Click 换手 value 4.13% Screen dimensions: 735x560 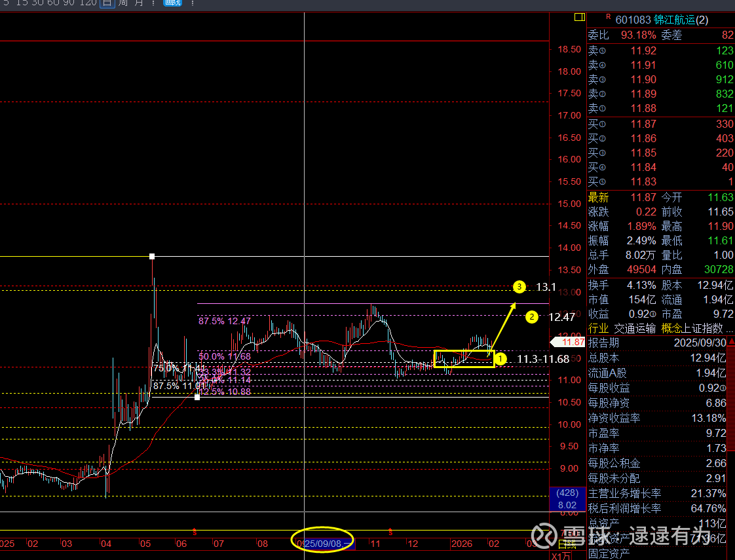click(x=641, y=286)
